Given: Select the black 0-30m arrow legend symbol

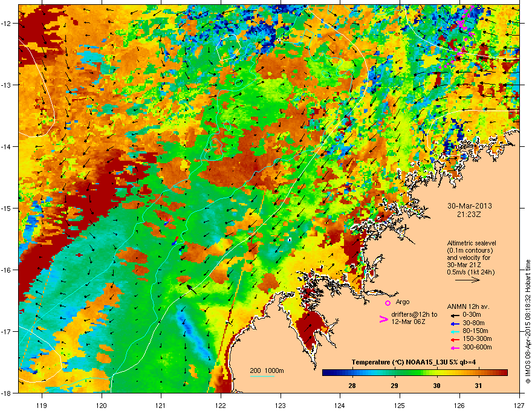Looking at the screenshot, I should pyautogui.click(x=455, y=315).
